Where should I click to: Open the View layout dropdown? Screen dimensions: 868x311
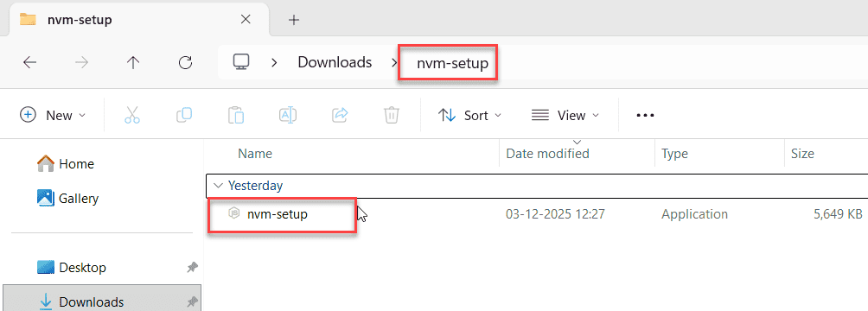click(x=565, y=115)
